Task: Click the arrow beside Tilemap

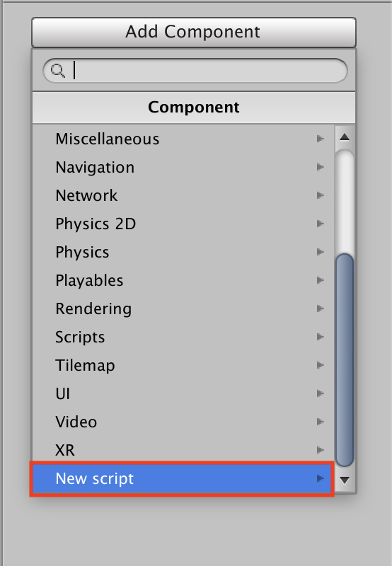Action: coord(320,365)
